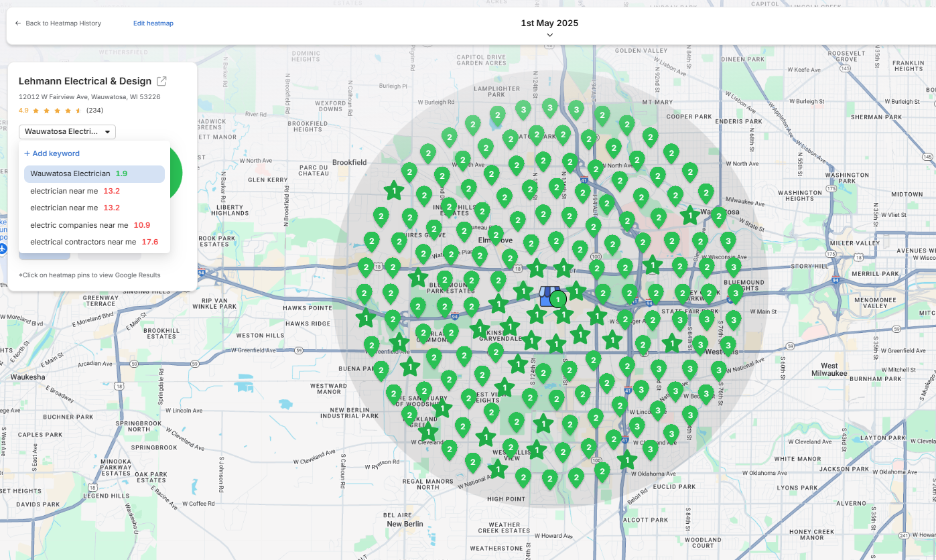This screenshot has height=560, width=936.
Task: Expand the chevron under 1st May 2025
Action: pyautogui.click(x=549, y=35)
